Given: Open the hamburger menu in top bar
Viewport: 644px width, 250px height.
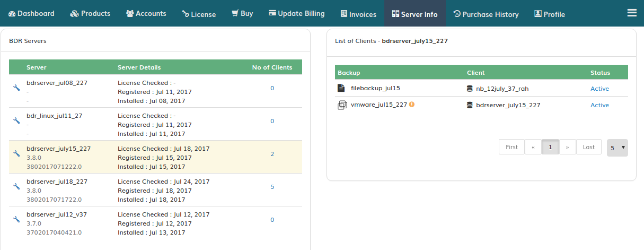Looking at the screenshot, I should (x=632, y=13).
